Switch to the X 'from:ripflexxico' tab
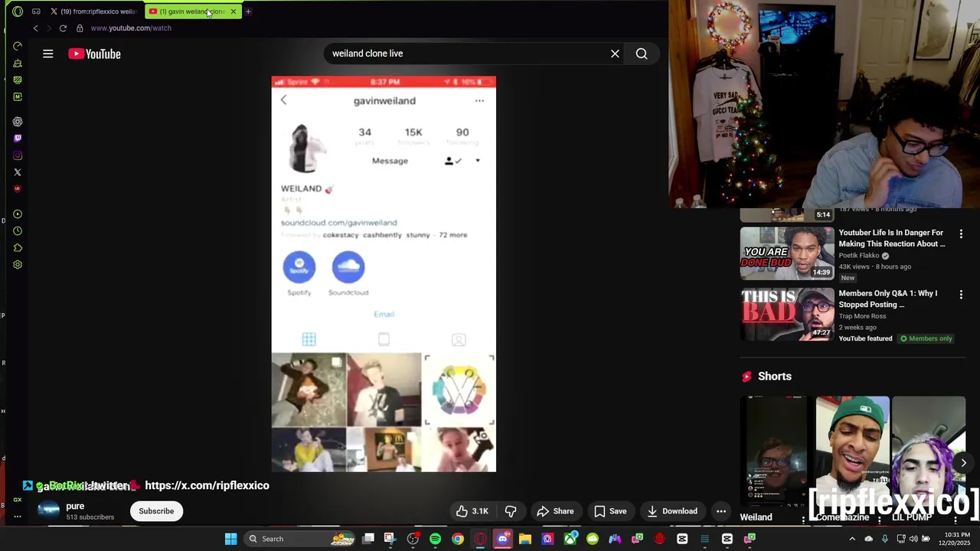 (94, 11)
